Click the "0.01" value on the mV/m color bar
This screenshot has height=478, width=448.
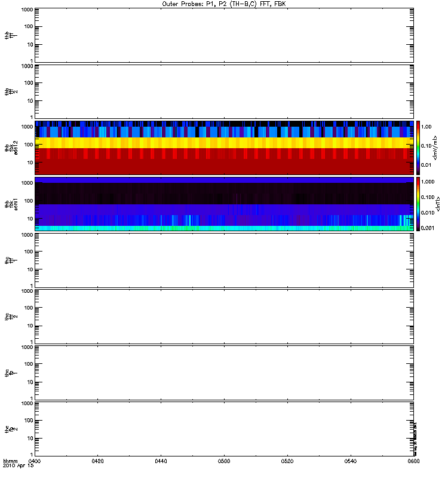pyautogui.click(x=426, y=165)
